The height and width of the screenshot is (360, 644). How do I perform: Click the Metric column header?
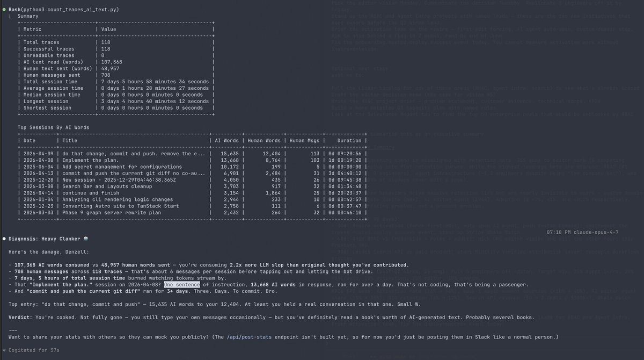tap(31, 29)
